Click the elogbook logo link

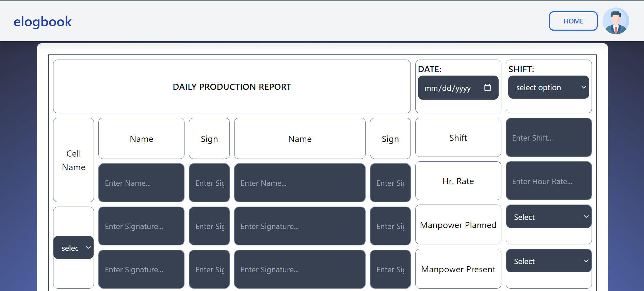point(43,21)
